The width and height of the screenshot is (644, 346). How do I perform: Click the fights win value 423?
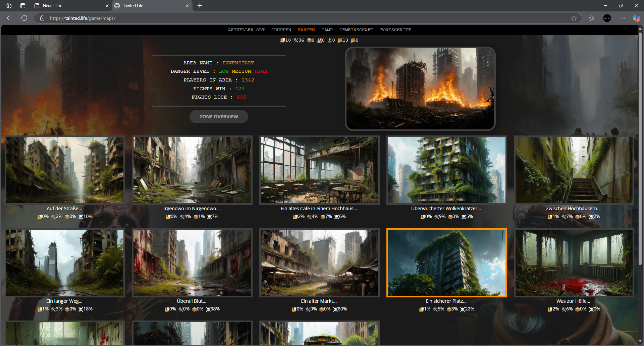(x=240, y=89)
